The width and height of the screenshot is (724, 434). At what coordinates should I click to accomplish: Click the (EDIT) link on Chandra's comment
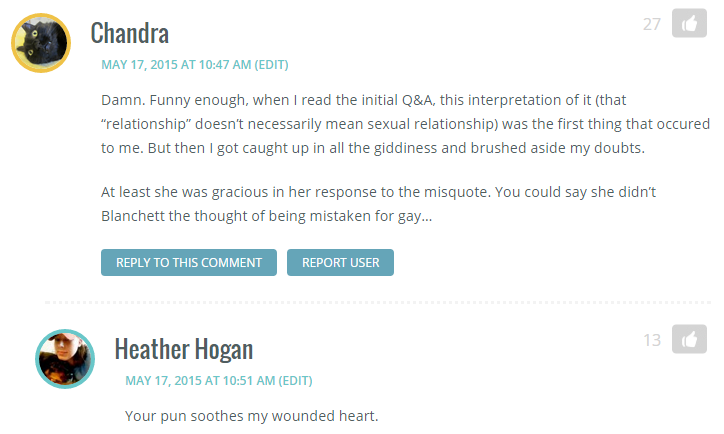pos(272,65)
